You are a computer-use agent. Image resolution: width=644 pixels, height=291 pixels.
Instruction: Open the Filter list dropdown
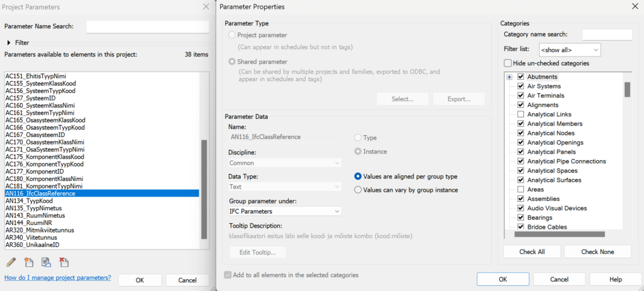570,50
